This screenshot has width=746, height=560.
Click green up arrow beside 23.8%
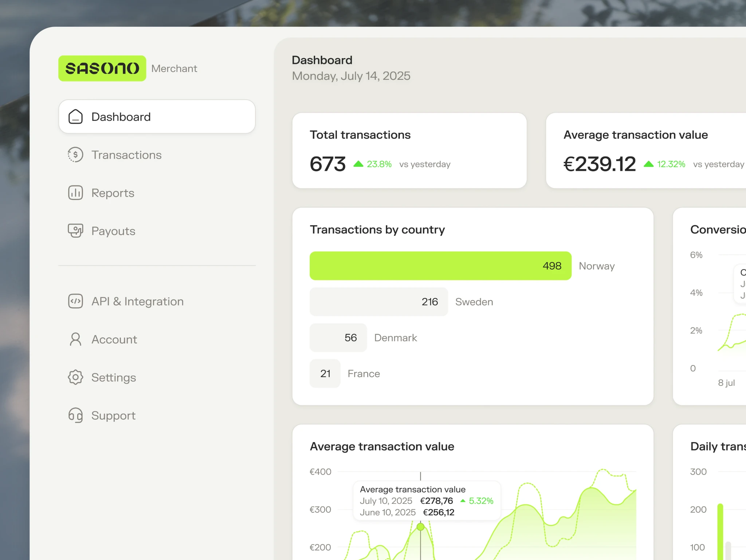(x=358, y=164)
